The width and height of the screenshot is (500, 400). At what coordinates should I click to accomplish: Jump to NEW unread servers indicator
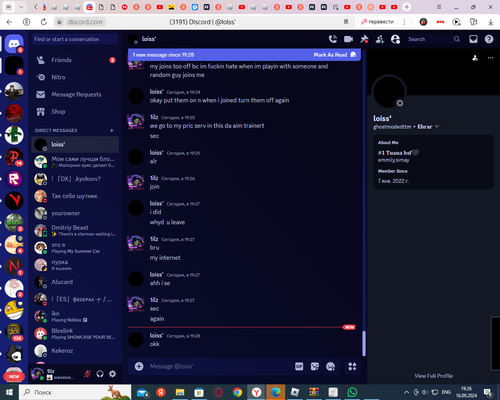[14, 377]
